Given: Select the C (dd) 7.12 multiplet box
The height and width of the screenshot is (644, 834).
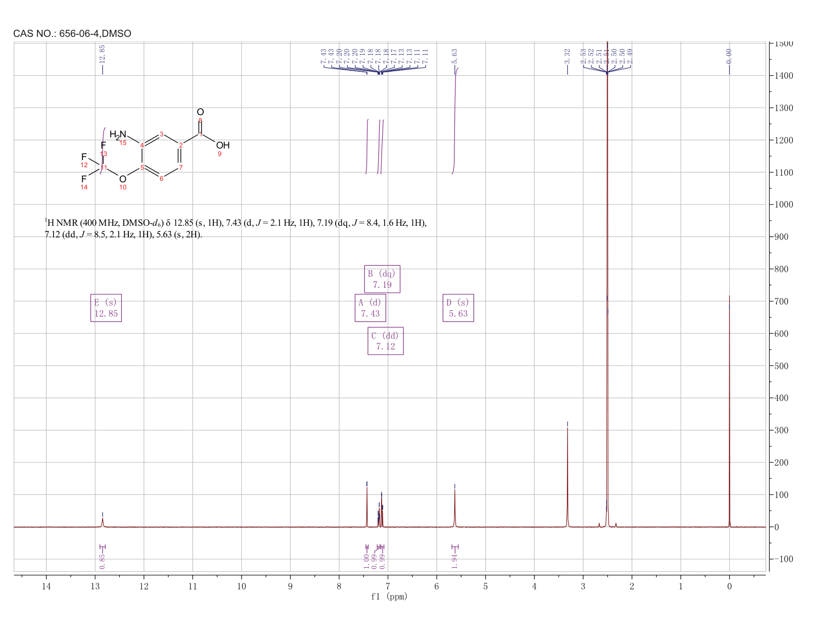Looking at the screenshot, I should (x=386, y=341).
